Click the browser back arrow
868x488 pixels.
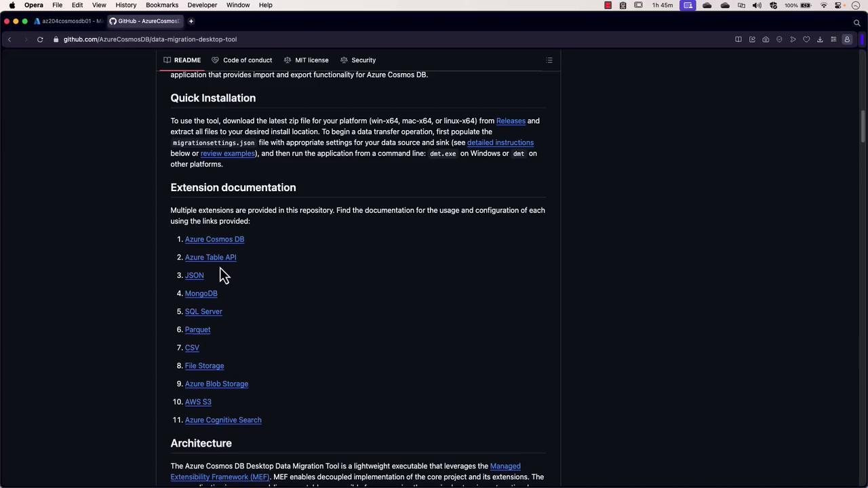click(x=9, y=39)
